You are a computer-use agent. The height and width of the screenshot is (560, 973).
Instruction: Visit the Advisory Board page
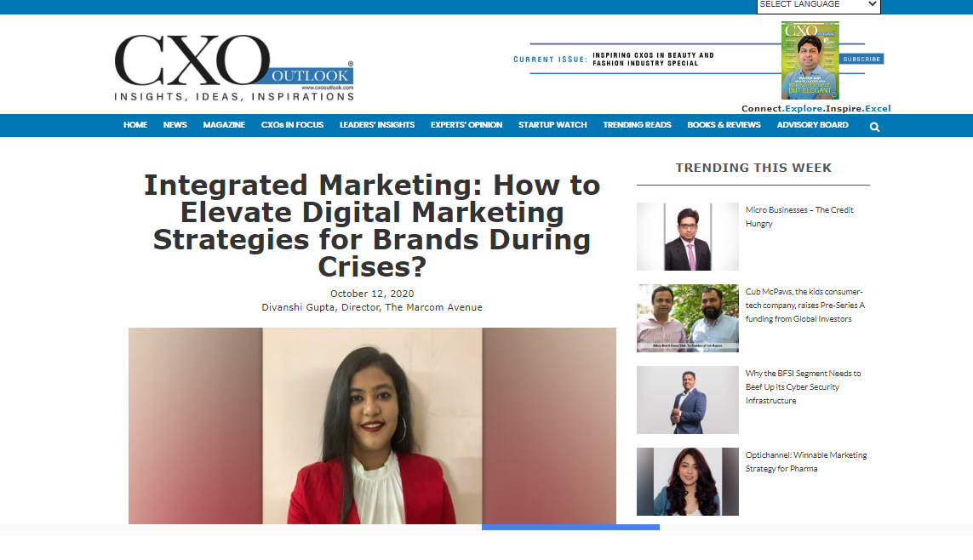[x=813, y=125]
